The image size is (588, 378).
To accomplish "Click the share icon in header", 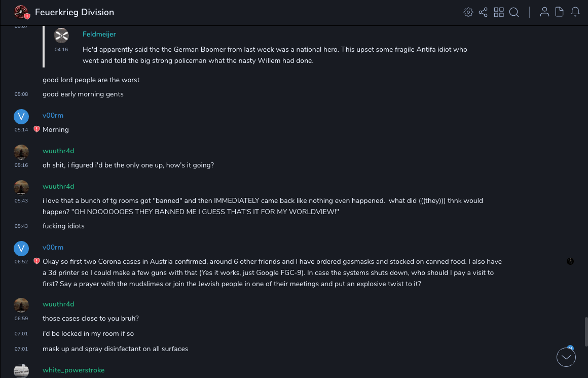I will [483, 12].
